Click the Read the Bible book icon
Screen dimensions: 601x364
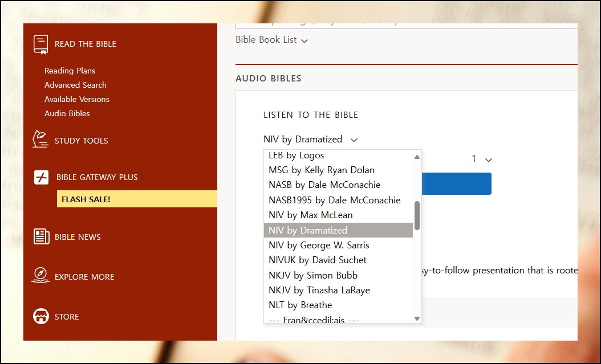tap(40, 44)
